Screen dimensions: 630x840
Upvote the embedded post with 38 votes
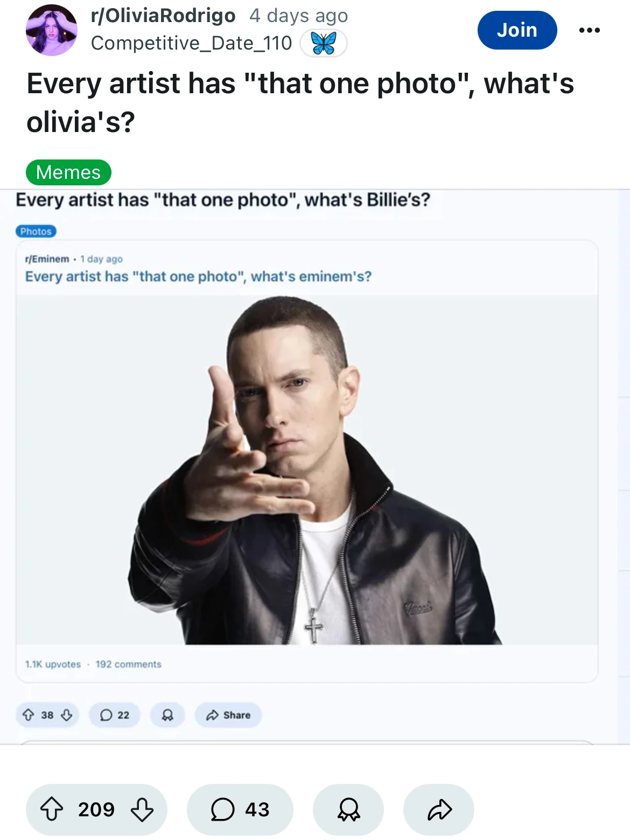click(x=28, y=715)
